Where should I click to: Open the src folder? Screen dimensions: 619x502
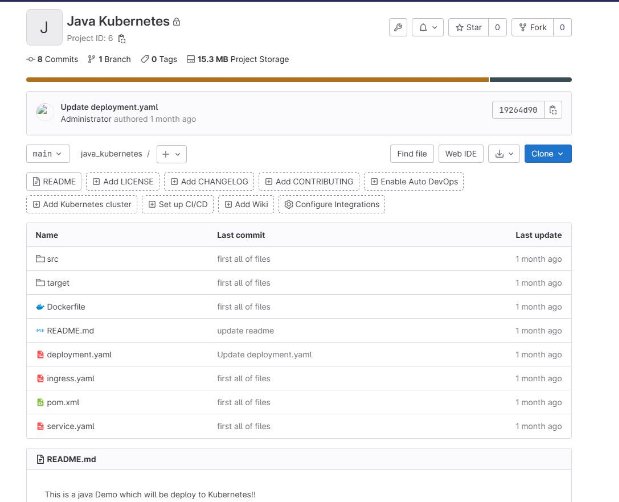[x=53, y=259]
